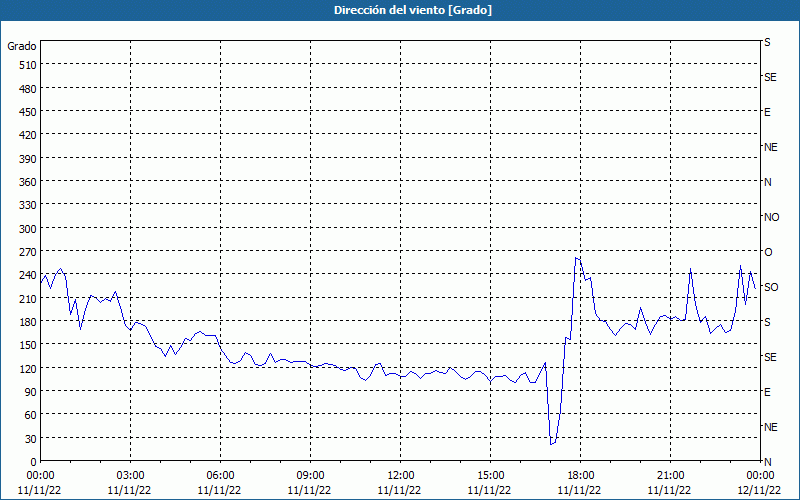This screenshot has height=500, width=800.
Task: Select the 300 degree axis label
Action: pyautogui.click(x=28, y=229)
